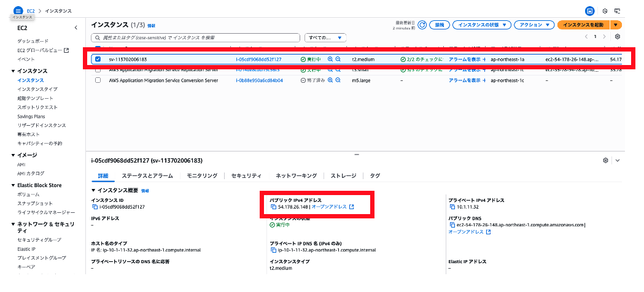This screenshot has width=644, height=292.
Task: Click the external-link icon beside EC2 グローバルビュー
Action: point(66,50)
